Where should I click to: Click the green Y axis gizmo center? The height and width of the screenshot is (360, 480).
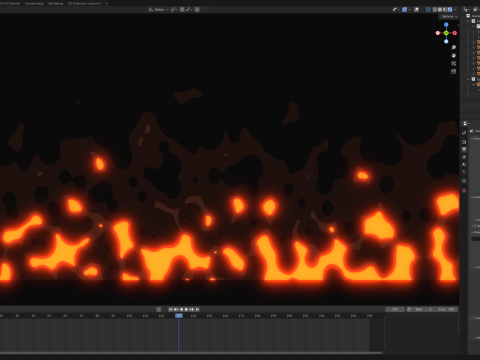(x=446, y=33)
